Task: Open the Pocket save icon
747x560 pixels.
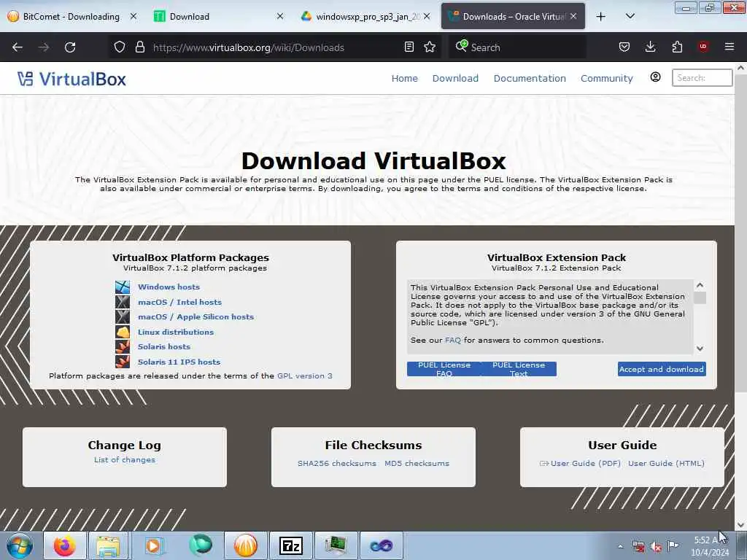Action: coord(624,47)
